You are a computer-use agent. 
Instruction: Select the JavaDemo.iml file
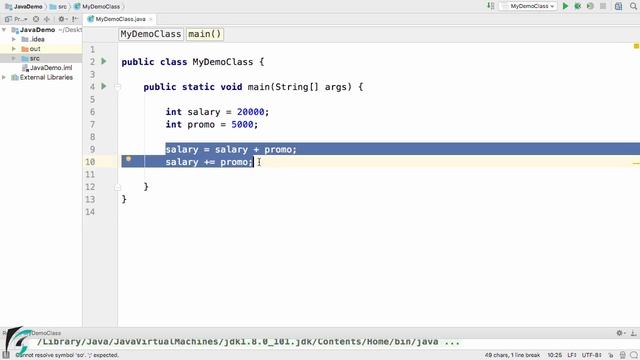(x=47, y=68)
